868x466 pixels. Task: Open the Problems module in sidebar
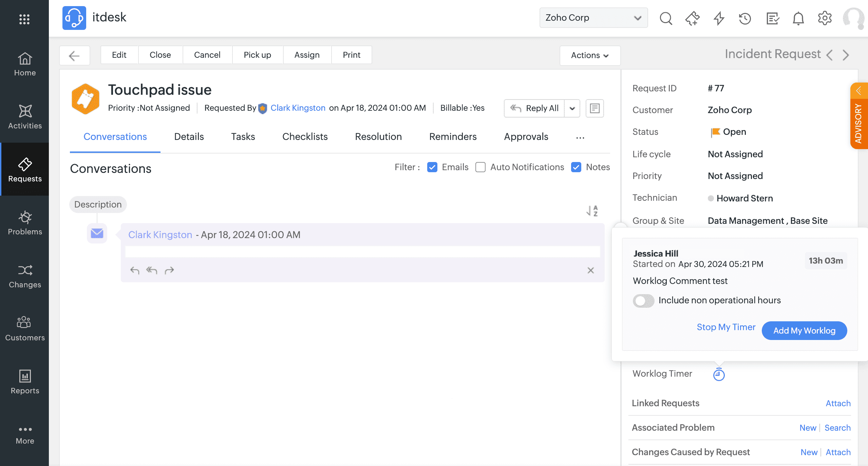(x=25, y=223)
